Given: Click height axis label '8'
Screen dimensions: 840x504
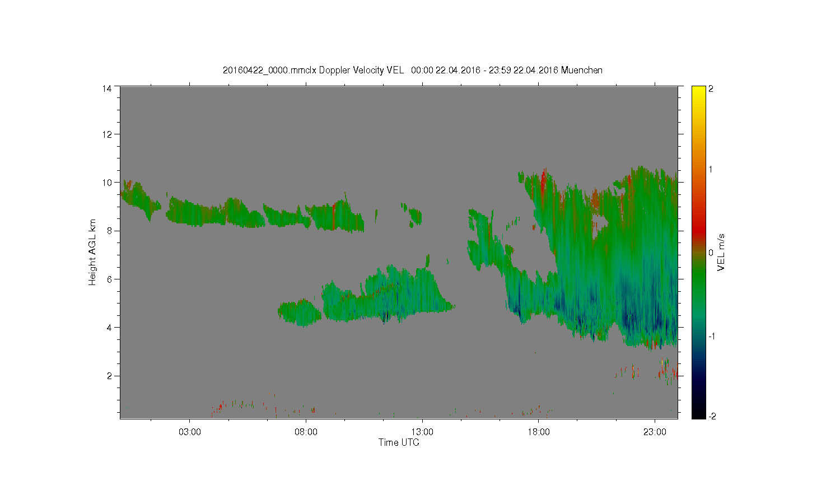Looking at the screenshot, I should (109, 231).
